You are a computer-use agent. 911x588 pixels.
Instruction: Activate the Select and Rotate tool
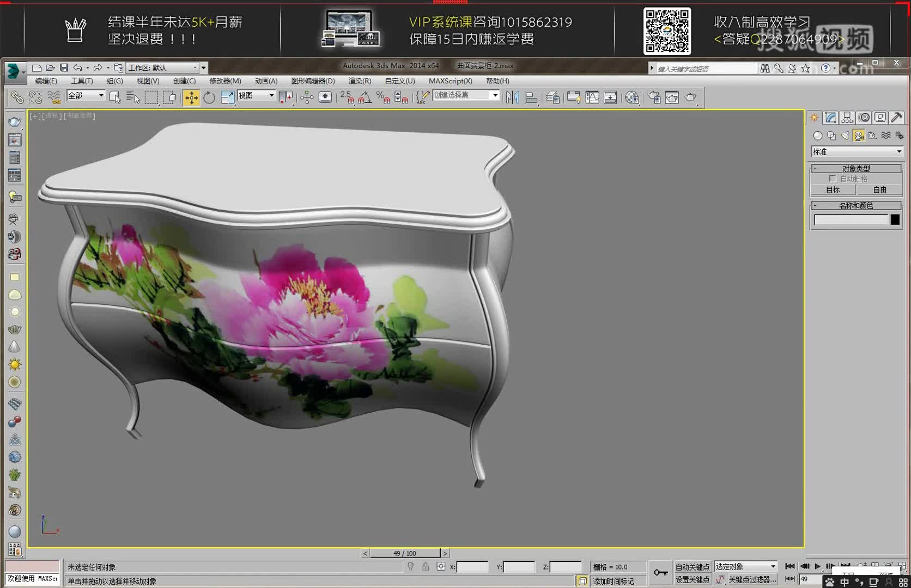click(210, 97)
